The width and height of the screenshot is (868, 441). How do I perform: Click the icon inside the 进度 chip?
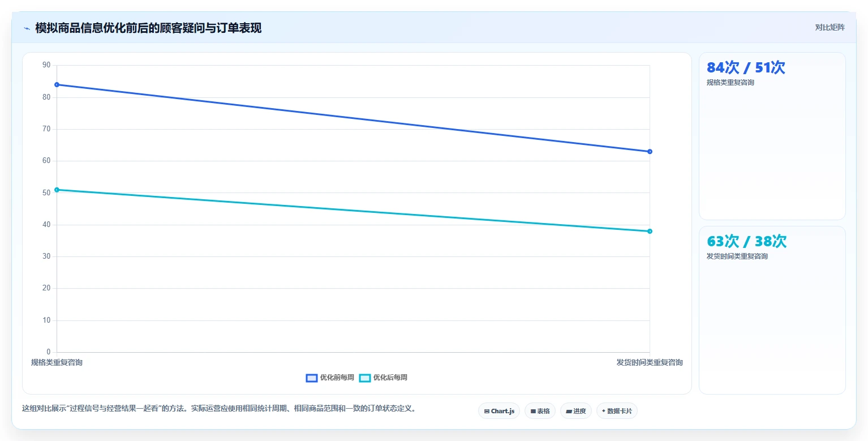(569, 412)
